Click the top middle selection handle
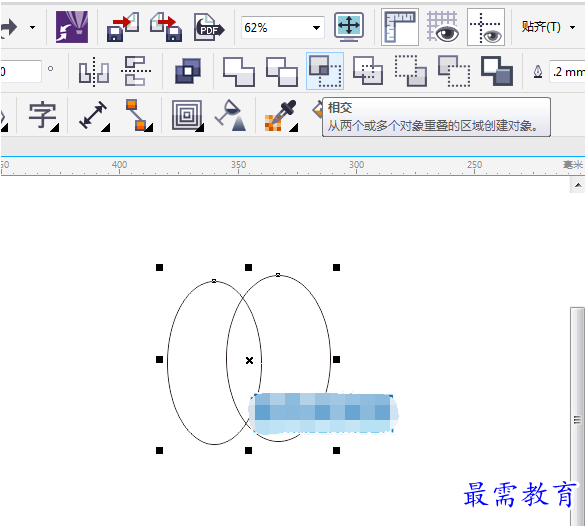585x526 pixels. pyautogui.click(x=248, y=267)
